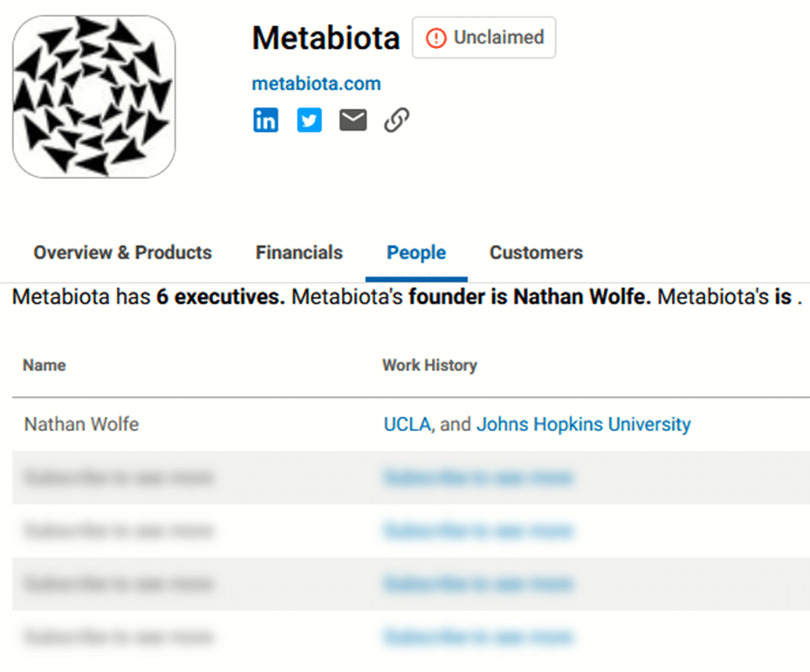Viewport: 810px width, 672px height.
Task: Click the Work History column header
Action: pyautogui.click(x=429, y=365)
